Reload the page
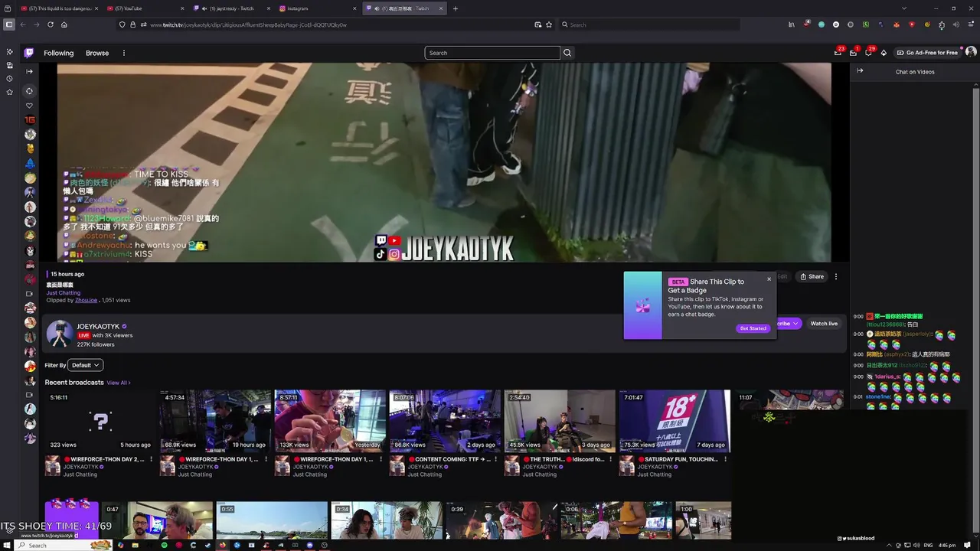This screenshot has height=551, width=980. tap(51, 24)
